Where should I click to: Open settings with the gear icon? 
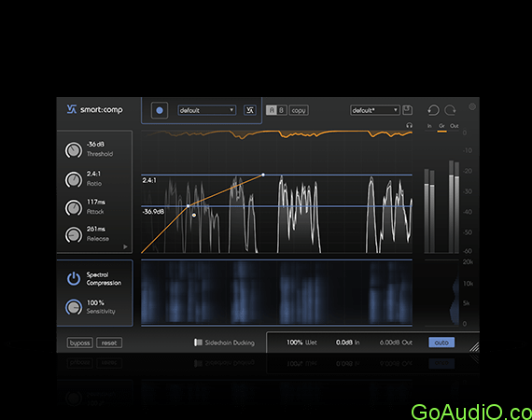pos(472,106)
